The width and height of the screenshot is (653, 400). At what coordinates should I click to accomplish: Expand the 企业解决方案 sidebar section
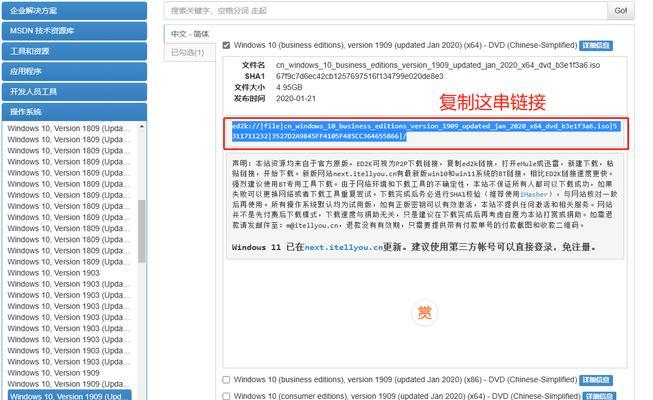point(74,10)
